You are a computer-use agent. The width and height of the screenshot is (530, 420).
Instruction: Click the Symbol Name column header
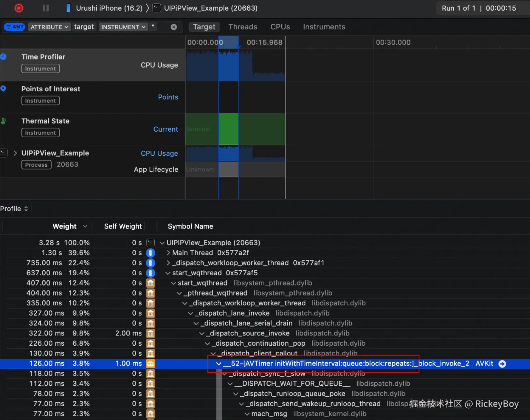click(x=190, y=226)
